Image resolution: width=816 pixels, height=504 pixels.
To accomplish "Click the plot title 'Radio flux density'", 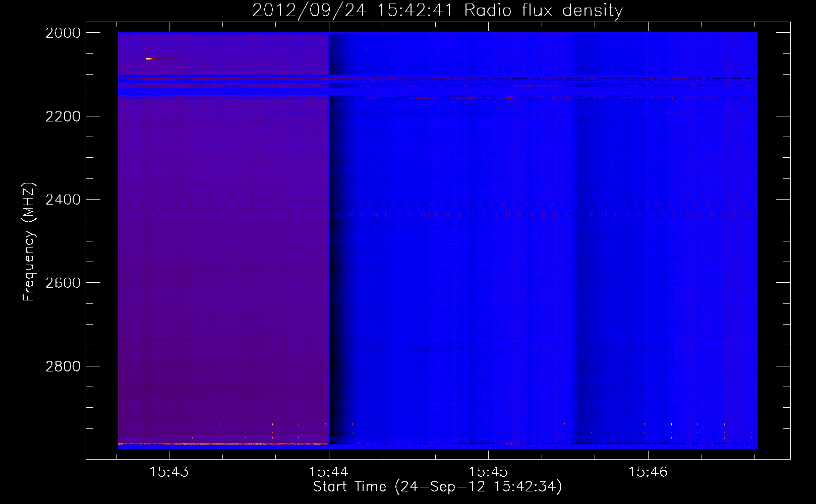I will [543, 11].
